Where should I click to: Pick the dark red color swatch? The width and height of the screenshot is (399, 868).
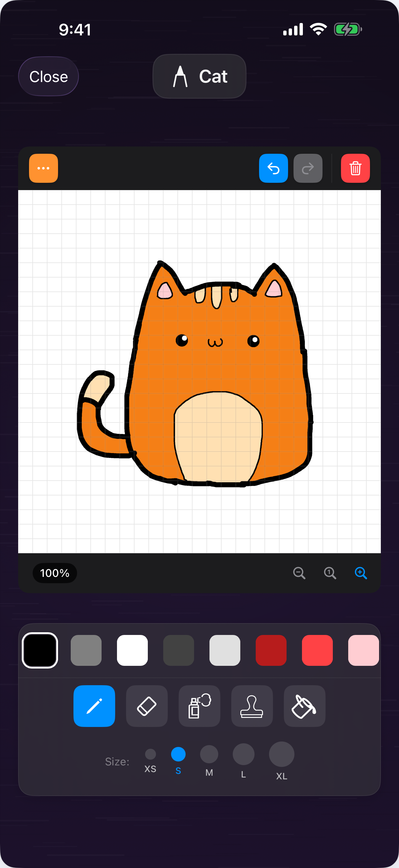click(x=271, y=650)
